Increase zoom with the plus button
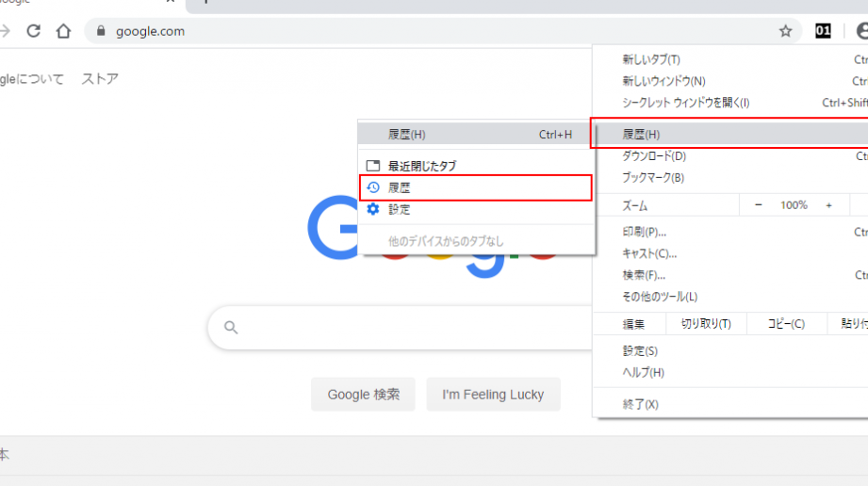Viewport: 868px width, 486px height. (829, 204)
